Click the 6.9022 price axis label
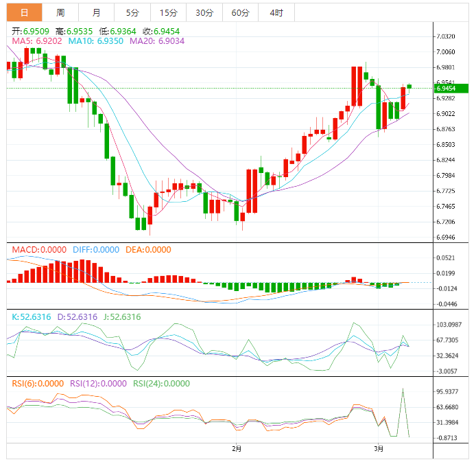The height and width of the screenshot is (462, 476). 446,113
